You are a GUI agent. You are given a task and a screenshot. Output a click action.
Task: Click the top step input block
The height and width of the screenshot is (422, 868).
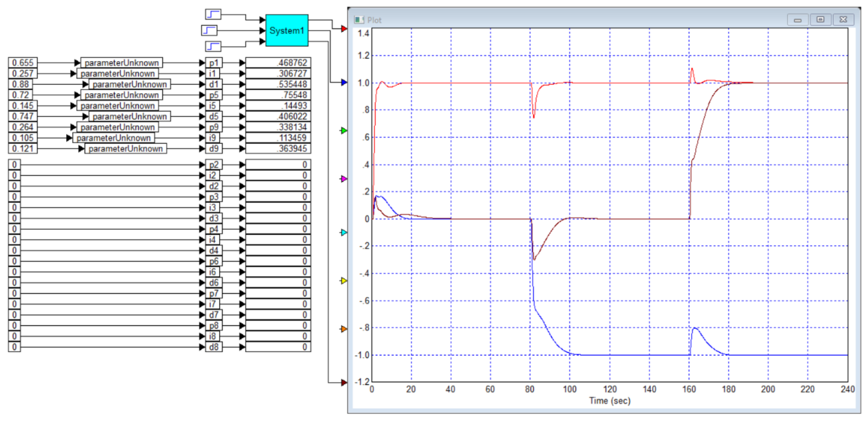tap(213, 14)
